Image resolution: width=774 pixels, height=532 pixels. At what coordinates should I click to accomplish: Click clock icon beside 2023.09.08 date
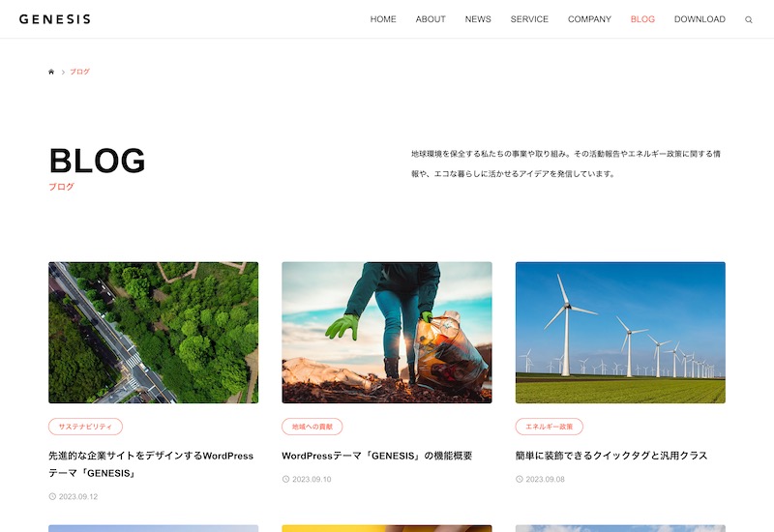[520, 479]
